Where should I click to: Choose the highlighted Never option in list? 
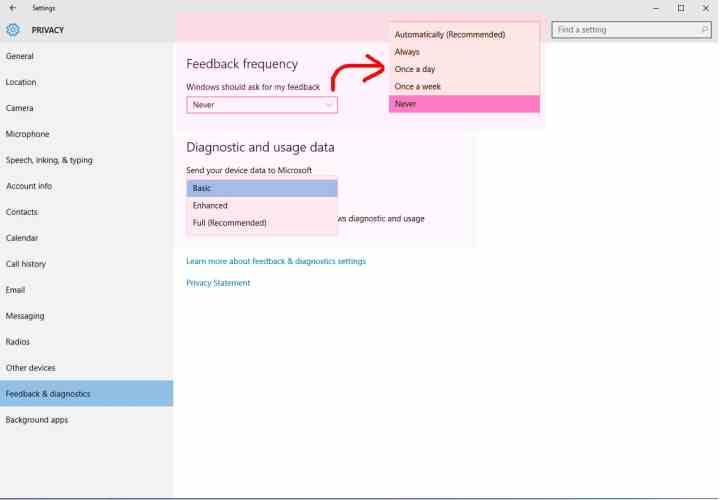(464, 104)
